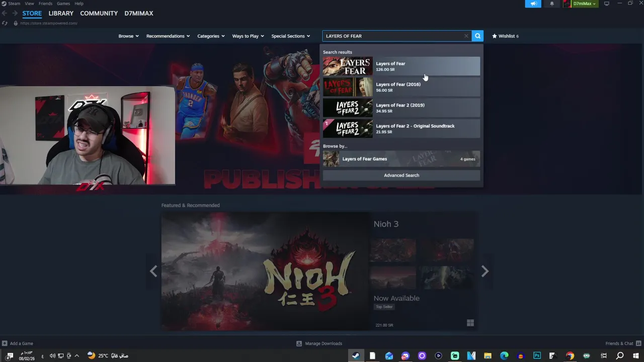
Task: Click the volume speaker tray icon
Action: click(x=52, y=355)
